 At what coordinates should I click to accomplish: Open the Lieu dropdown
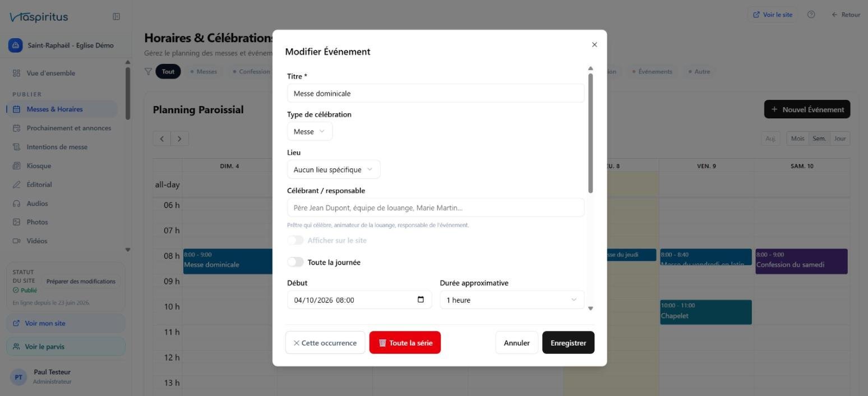(334, 169)
